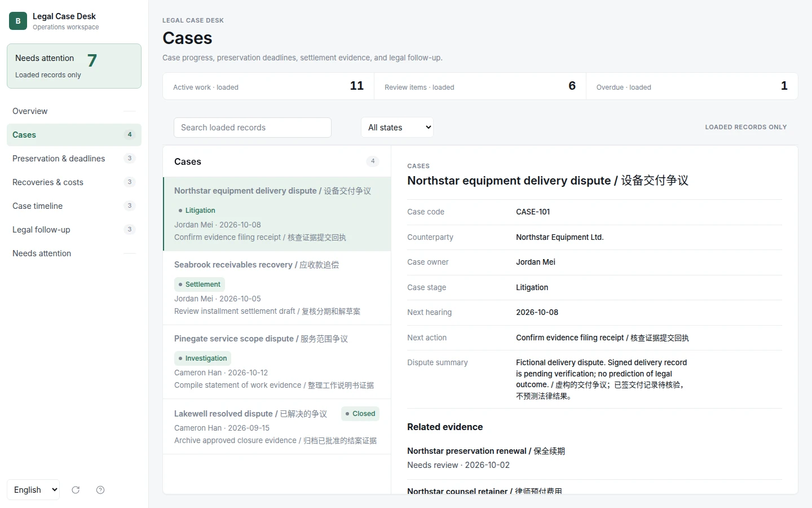Click the Closed status badge
The image size is (812, 508).
point(360,414)
